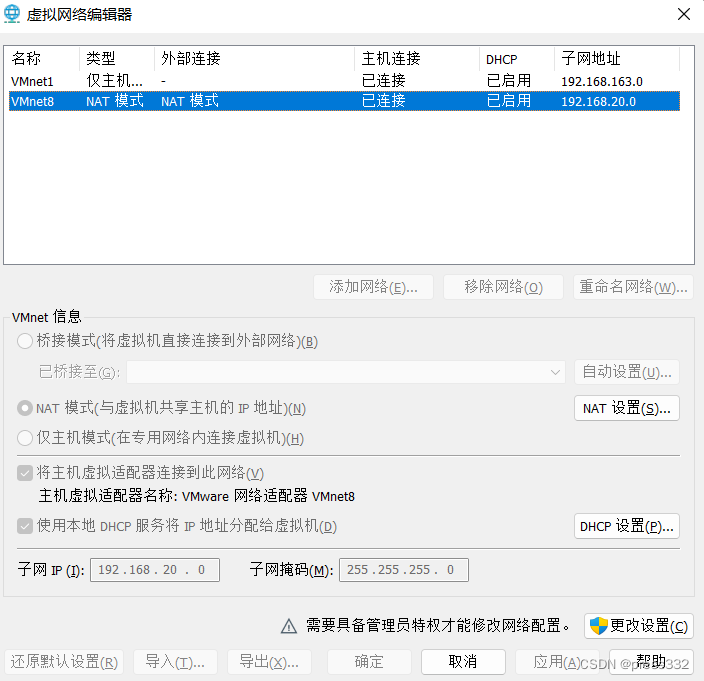The height and width of the screenshot is (681, 704).
Task: Click VMnet8 主机连接 已连接 cell
Action: click(384, 101)
